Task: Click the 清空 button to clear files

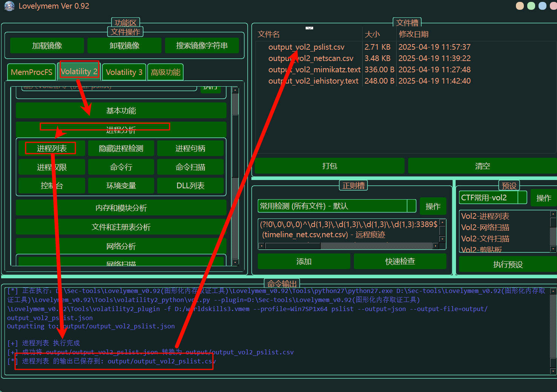Action: click(482, 166)
